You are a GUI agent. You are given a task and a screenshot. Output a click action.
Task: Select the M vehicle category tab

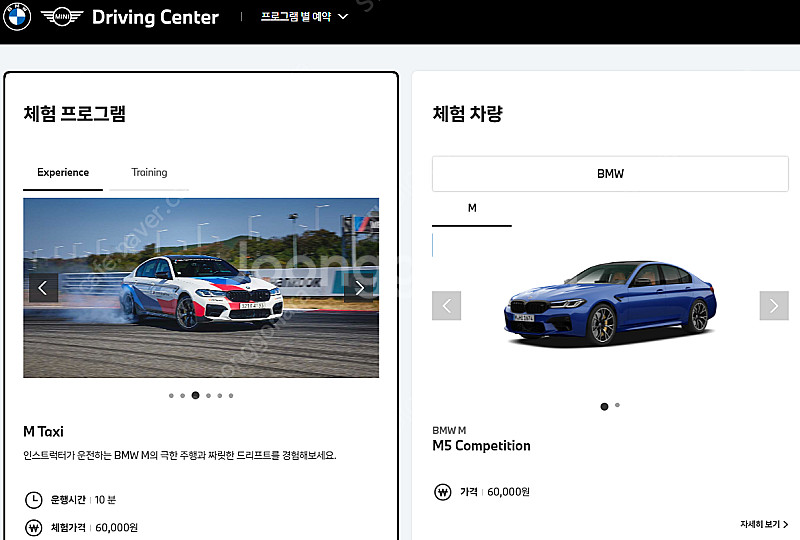pyautogui.click(x=472, y=208)
